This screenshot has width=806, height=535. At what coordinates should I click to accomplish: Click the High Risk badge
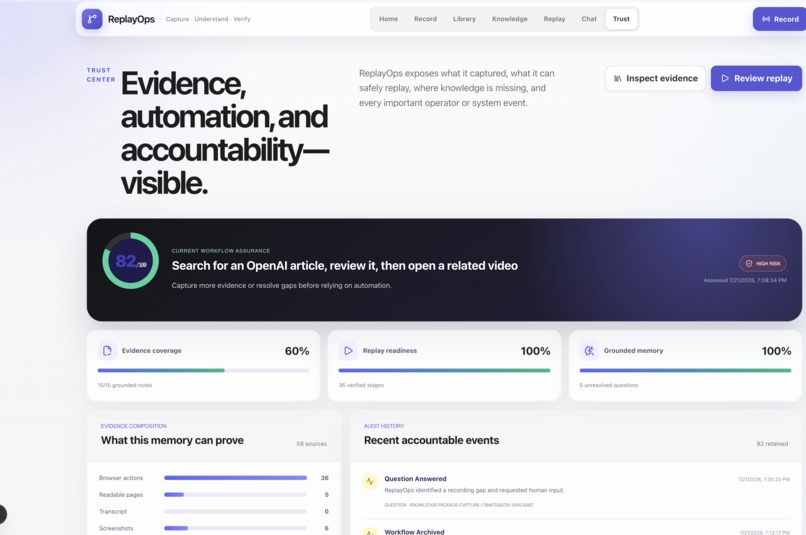[763, 263]
